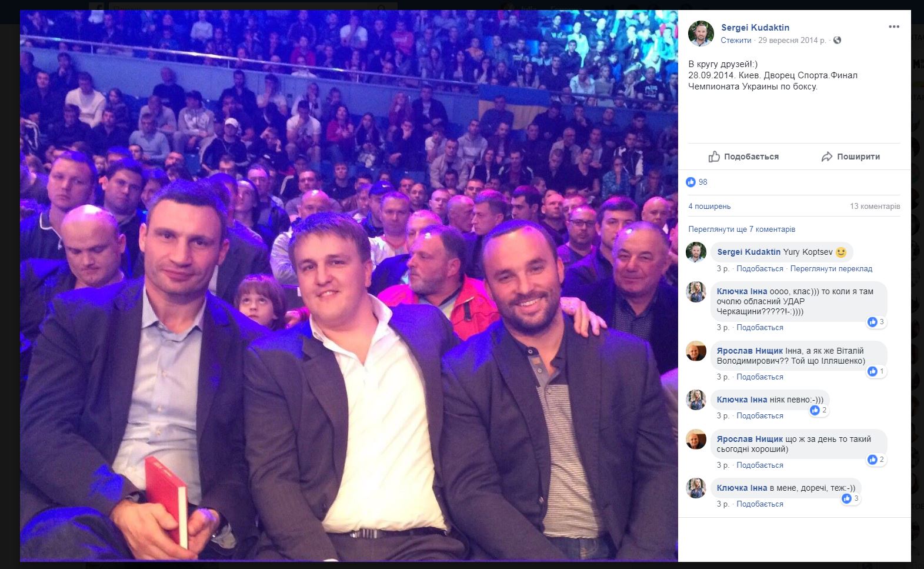The width and height of the screenshot is (924, 569).
Task: Expand Переглянути ще 7 коментарів
Action: [742, 229]
